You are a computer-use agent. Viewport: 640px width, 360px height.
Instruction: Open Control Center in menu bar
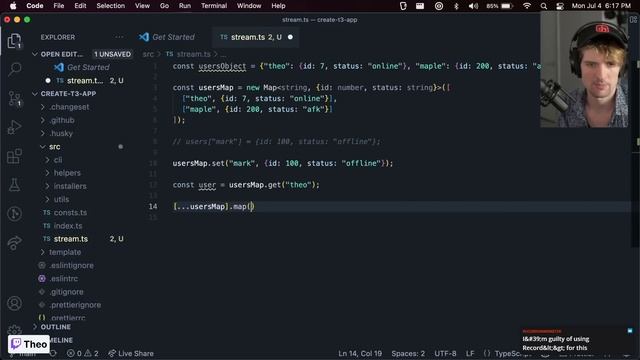click(x=560, y=6)
